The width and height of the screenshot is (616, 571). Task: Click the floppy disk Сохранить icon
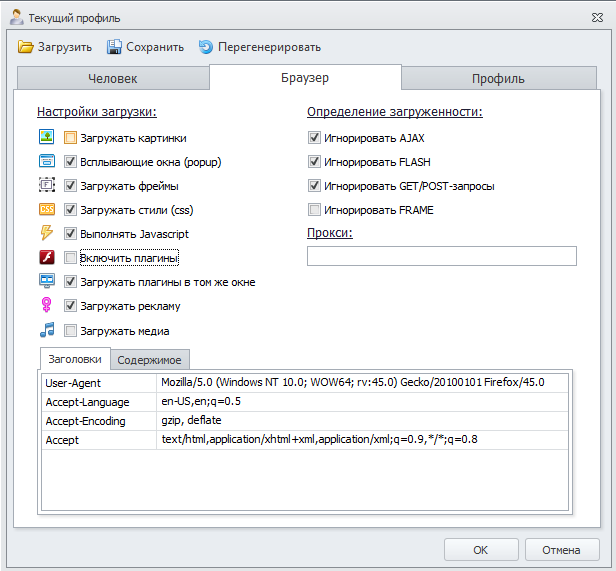click(x=115, y=47)
